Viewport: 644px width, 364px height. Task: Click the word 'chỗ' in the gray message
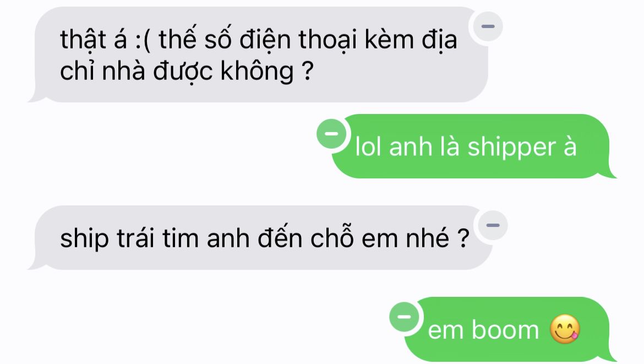click(332, 236)
